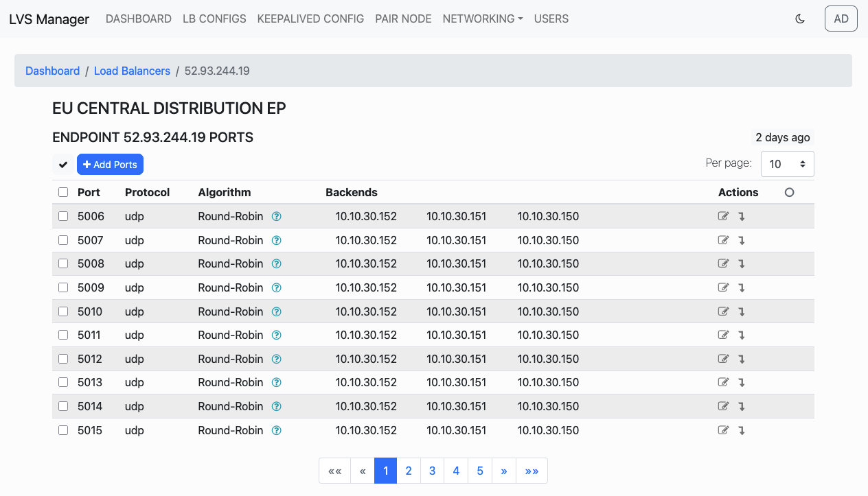Open Keepalived Config page
Viewport: 868px width, 496px height.
[x=310, y=19]
